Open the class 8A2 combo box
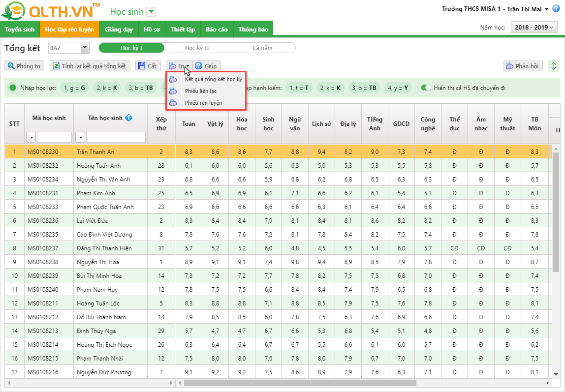Screen dimensions: 565x392 coord(68,48)
